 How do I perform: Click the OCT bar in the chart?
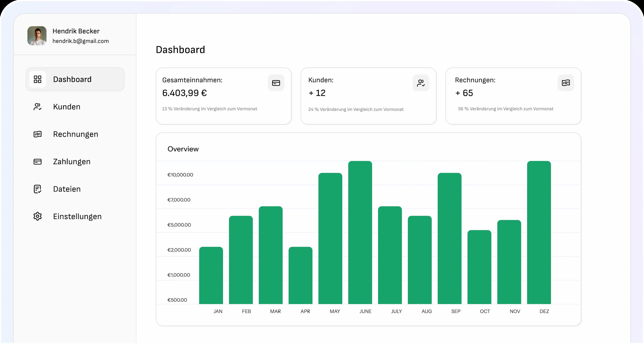coord(479,267)
